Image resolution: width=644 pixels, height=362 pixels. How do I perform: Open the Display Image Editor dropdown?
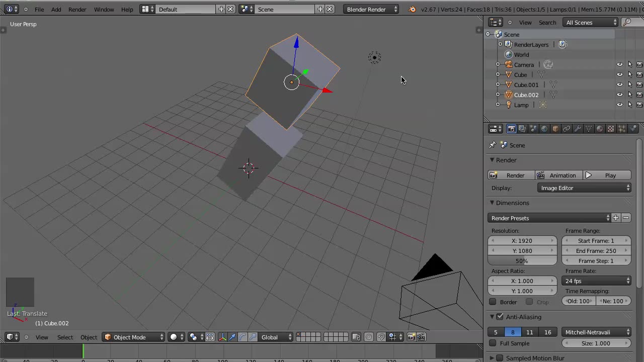pyautogui.click(x=585, y=188)
